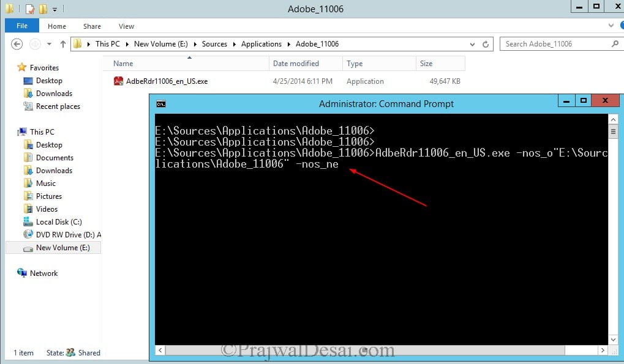624x364 pixels.
Task: Open the recent locations dropdown arrow
Action: 50,44
